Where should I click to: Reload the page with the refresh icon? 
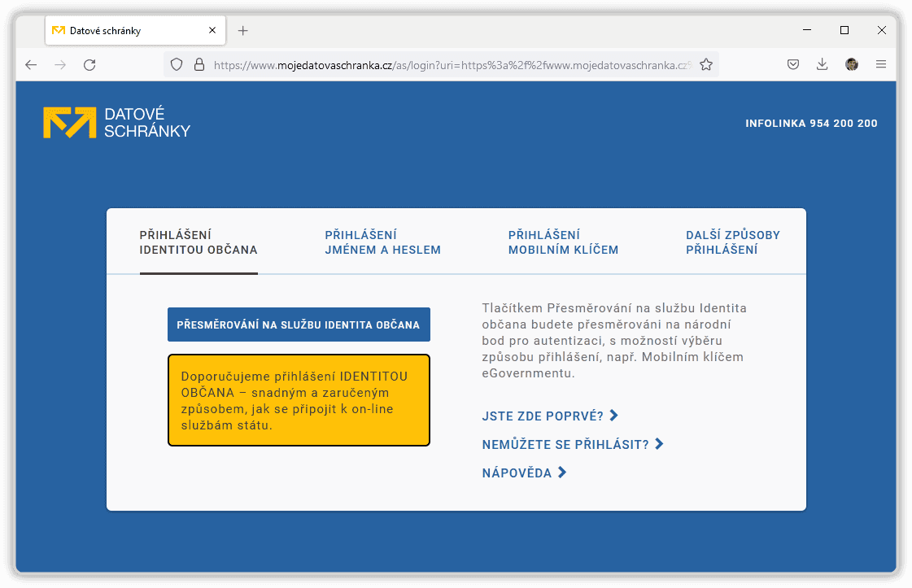click(89, 64)
